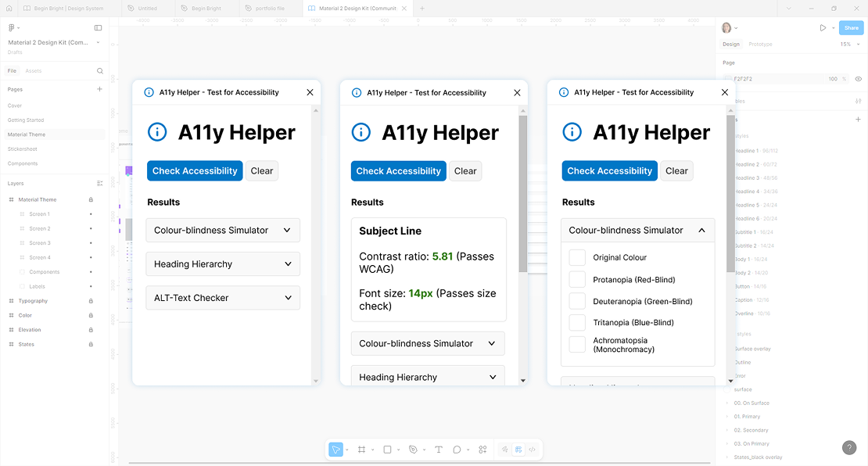Viewport: 868px width, 466px height.
Task: Click the layers list view options icon
Action: pyautogui.click(x=99, y=183)
